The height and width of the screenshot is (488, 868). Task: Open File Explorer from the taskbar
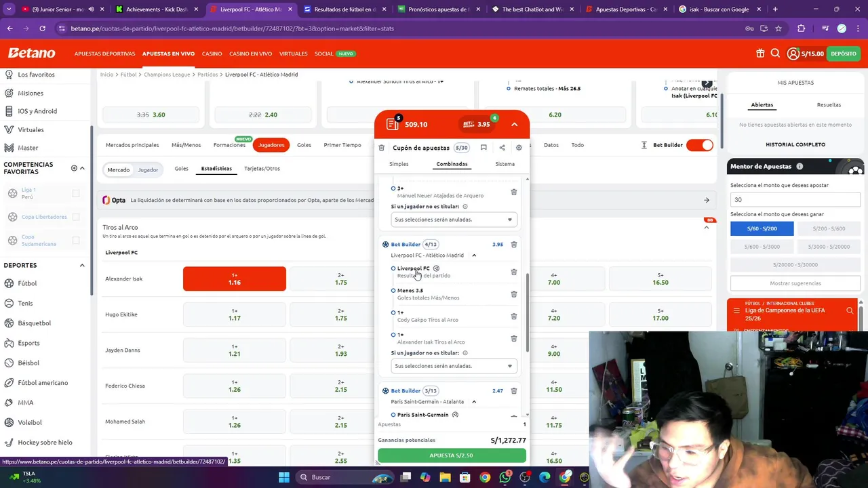point(445,477)
